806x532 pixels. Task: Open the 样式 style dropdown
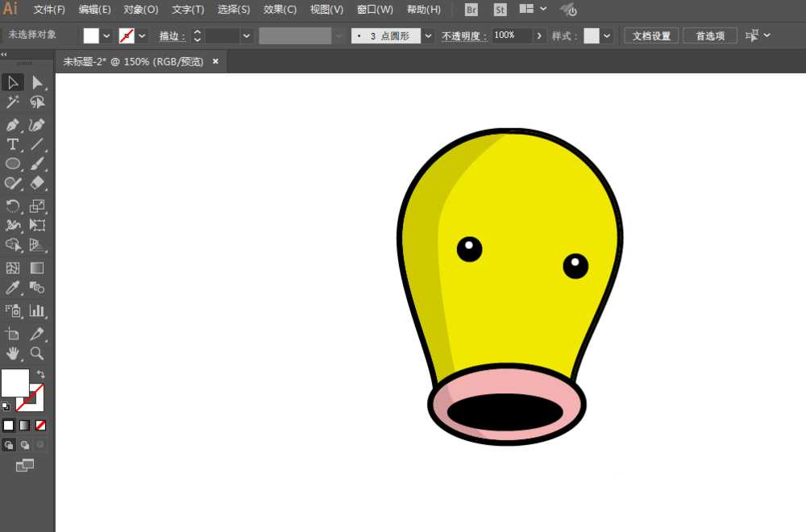pyautogui.click(x=607, y=35)
